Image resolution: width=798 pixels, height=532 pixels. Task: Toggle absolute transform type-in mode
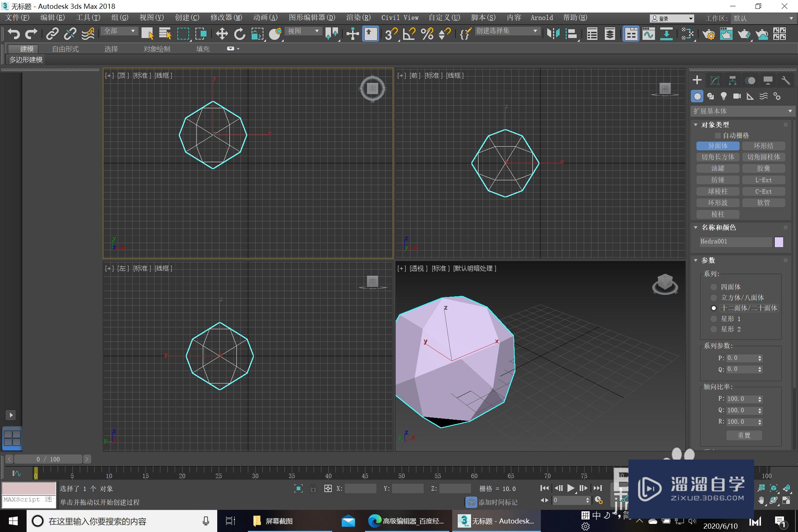pyautogui.click(x=328, y=489)
